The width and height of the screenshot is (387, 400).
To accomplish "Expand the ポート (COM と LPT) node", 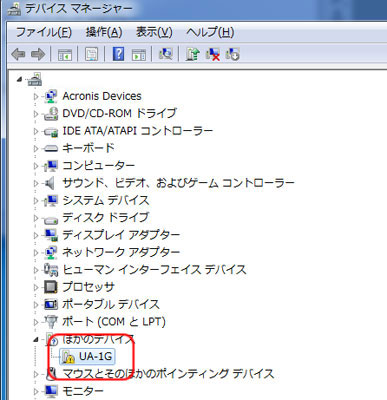I will click(x=36, y=322).
